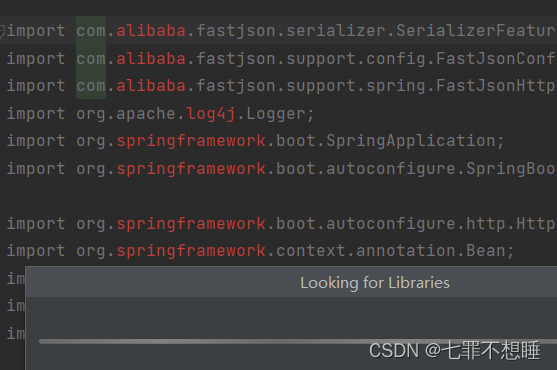Click the red 'log4j' package name
Screen dimensions: 557x370
(211, 114)
